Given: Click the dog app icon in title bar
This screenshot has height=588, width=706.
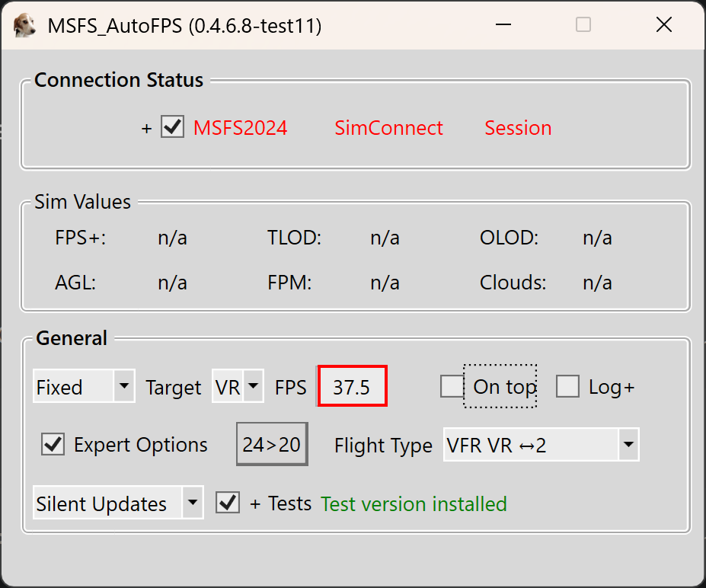Looking at the screenshot, I should 24,25.
